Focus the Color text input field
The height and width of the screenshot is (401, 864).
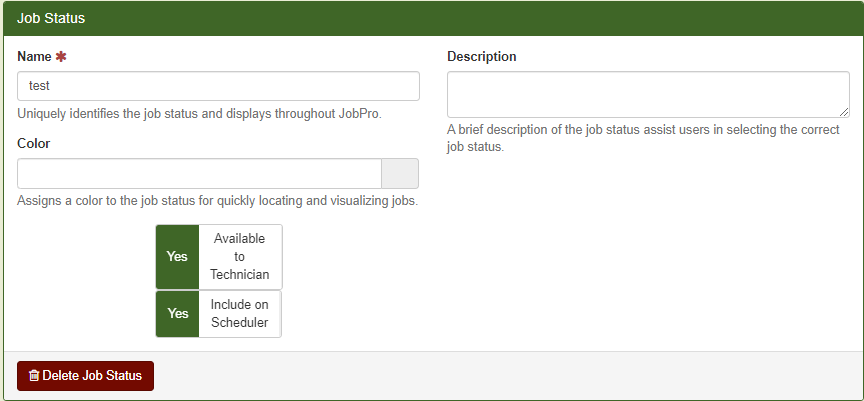tap(199, 174)
